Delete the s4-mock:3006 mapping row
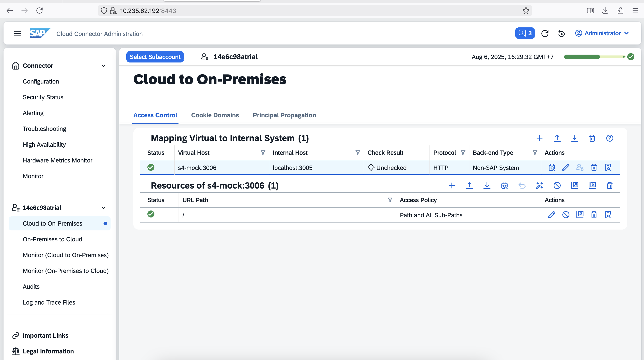This screenshot has width=644, height=360. (x=594, y=167)
